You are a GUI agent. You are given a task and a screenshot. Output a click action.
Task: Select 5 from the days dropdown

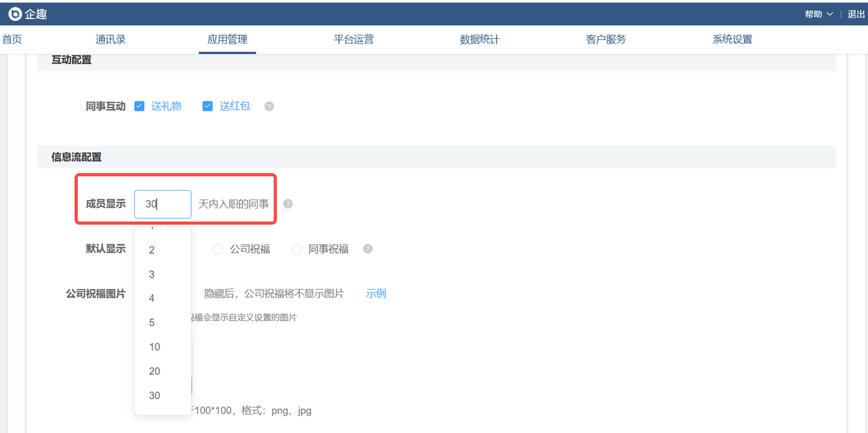(x=152, y=322)
